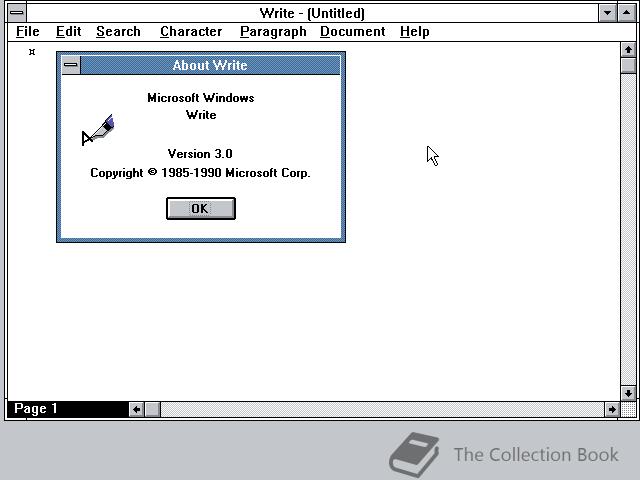Click the vertical scrollbar down arrow
This screenshot has width=640, height=480.
pyautogui.click(x=628, y=393)
